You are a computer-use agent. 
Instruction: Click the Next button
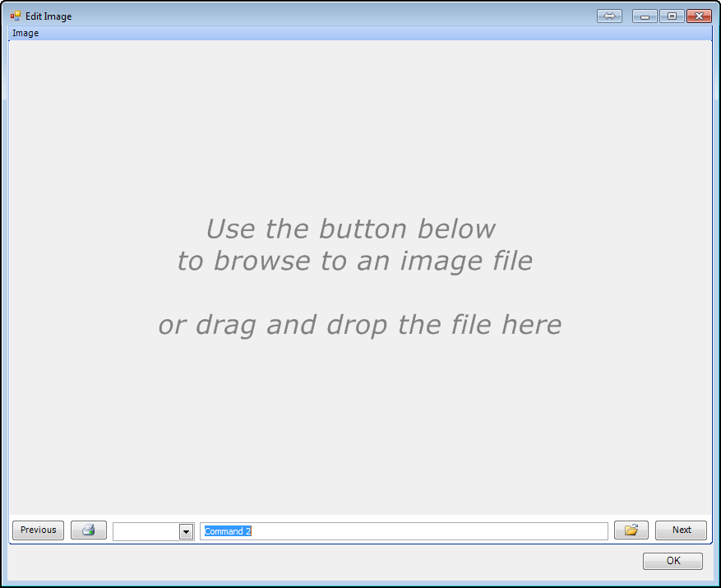point(681,530)
